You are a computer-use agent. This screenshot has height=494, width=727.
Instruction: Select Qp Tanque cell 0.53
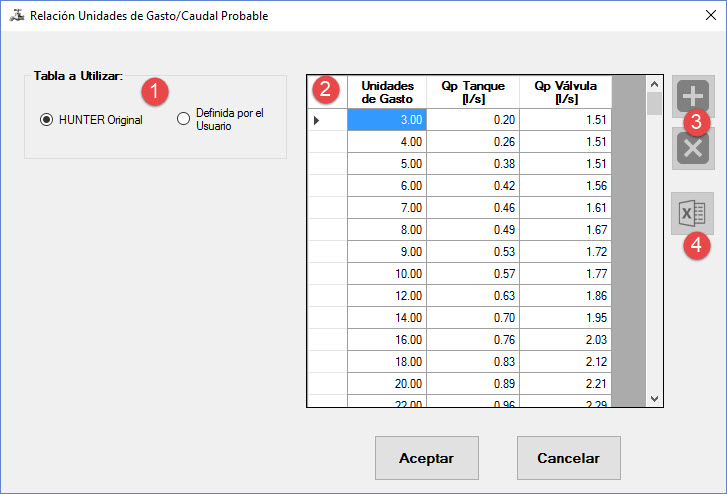click(x=473, y=251)
